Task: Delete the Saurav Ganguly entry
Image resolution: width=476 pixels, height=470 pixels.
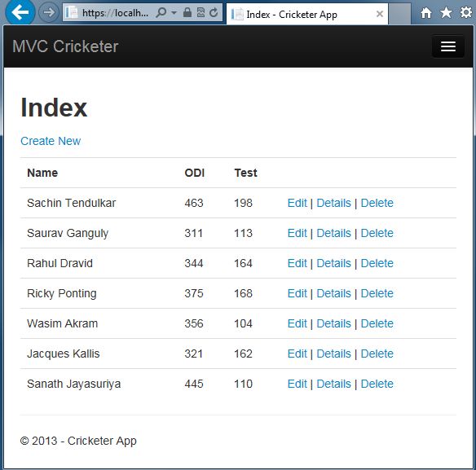Action: [x=377, y=233]
